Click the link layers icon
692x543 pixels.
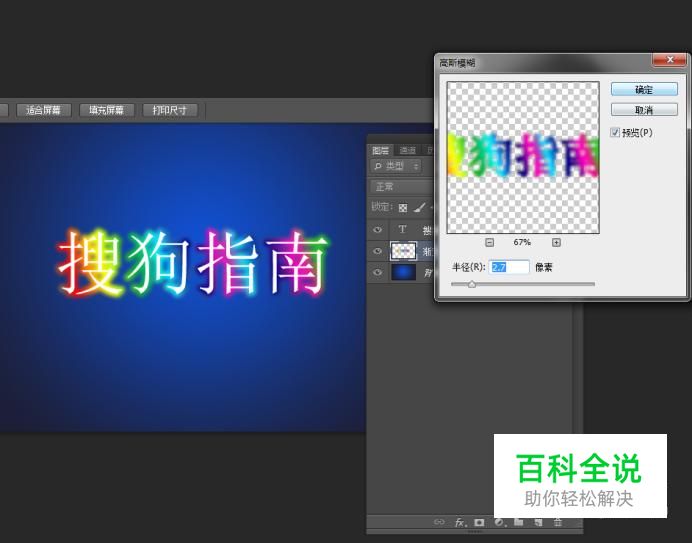click(439, 522)
